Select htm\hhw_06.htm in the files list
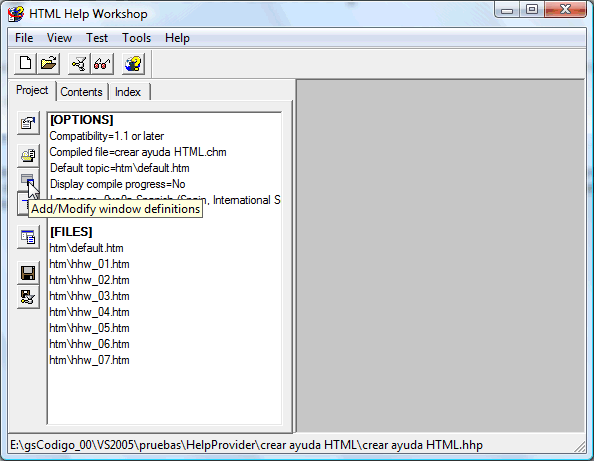The height and width of the screenshot is (461, 594). coord(89,344)
